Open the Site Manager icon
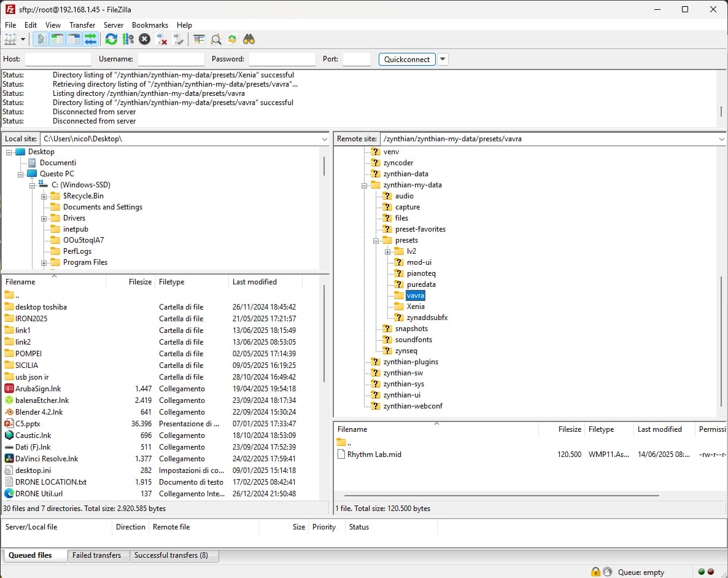Screen dimensions: 728x578 10,39
